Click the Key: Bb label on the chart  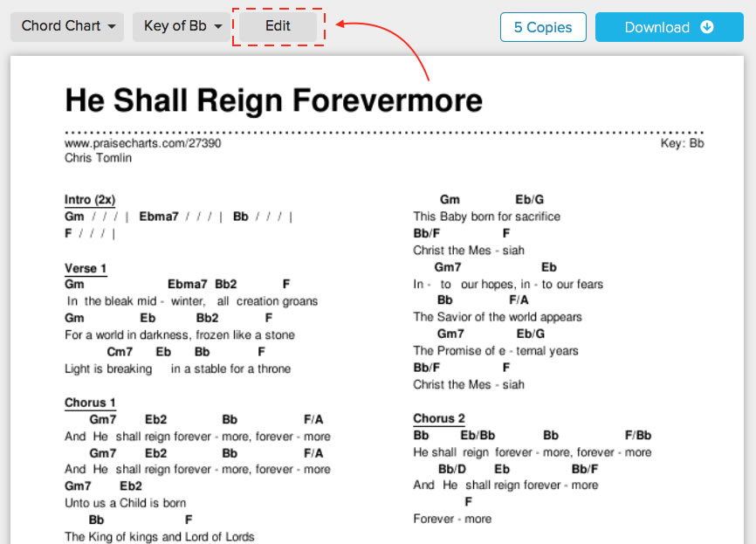[682, 143]
